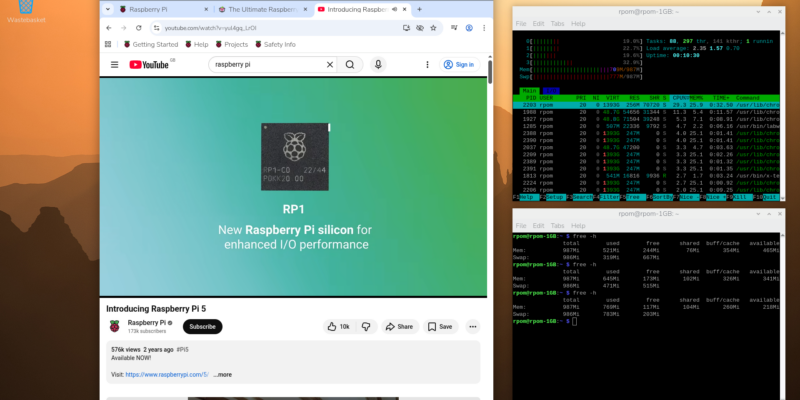Screen dimensions: 800x400
Task: Open File menu in htop terminal
Action: [x=521, y=23]
